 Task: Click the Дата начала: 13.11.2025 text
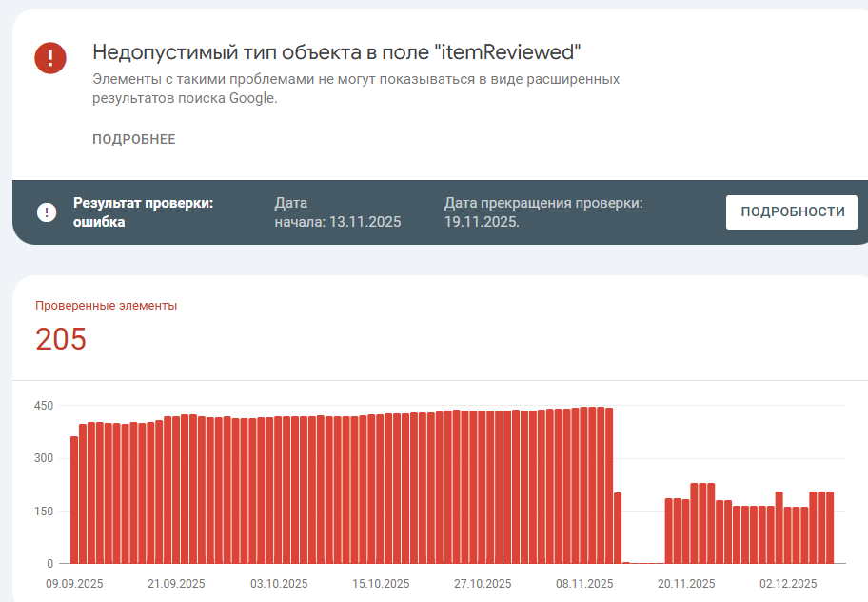(x=338, y=212)
